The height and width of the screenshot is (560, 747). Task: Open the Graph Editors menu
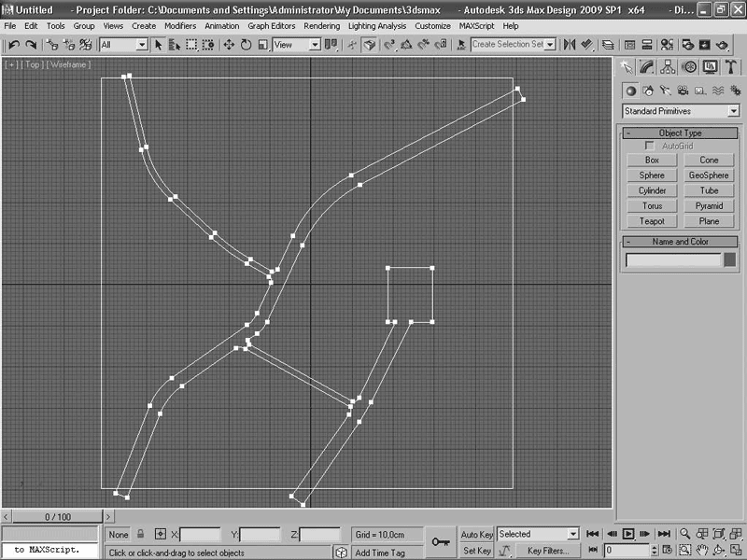(272, 26)
